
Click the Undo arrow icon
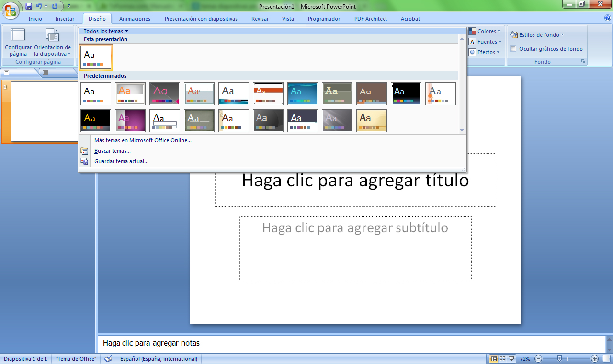[39, 6]
